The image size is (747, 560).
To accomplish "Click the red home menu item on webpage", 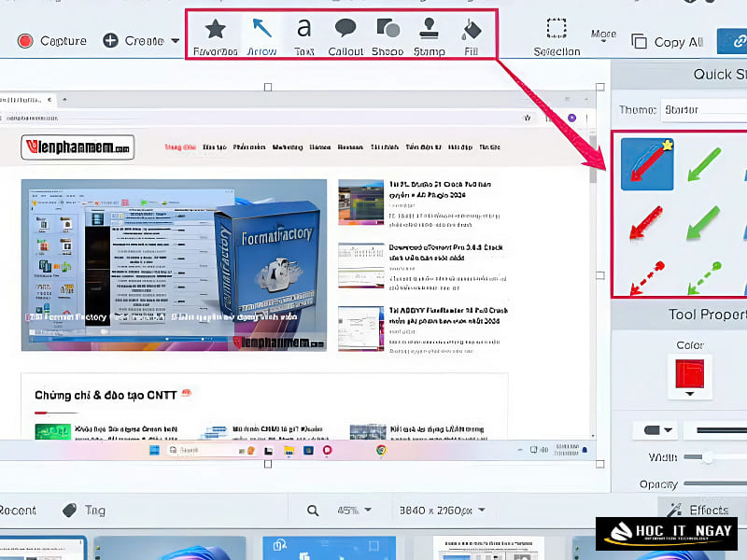I will [180, 147].
